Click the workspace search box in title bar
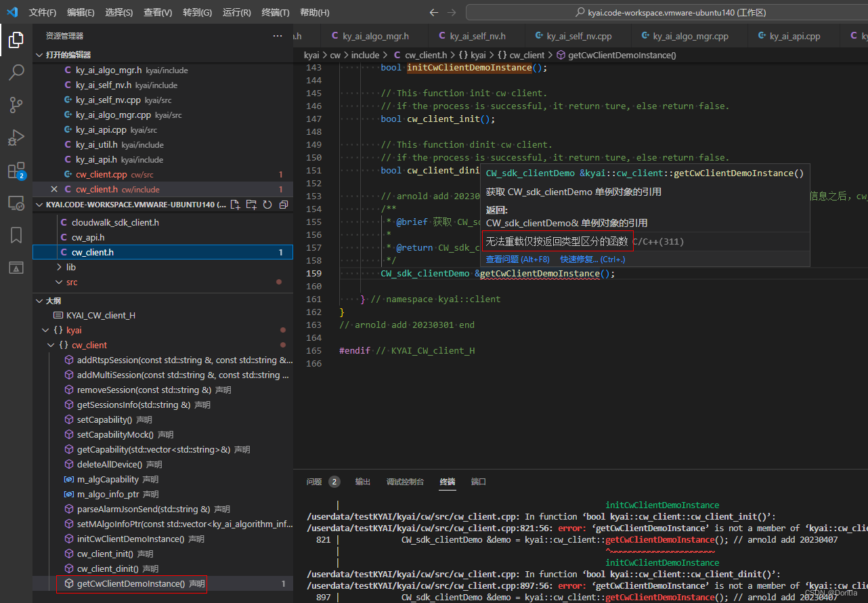The height and width of the screenshot is (603, 868). 670,13
